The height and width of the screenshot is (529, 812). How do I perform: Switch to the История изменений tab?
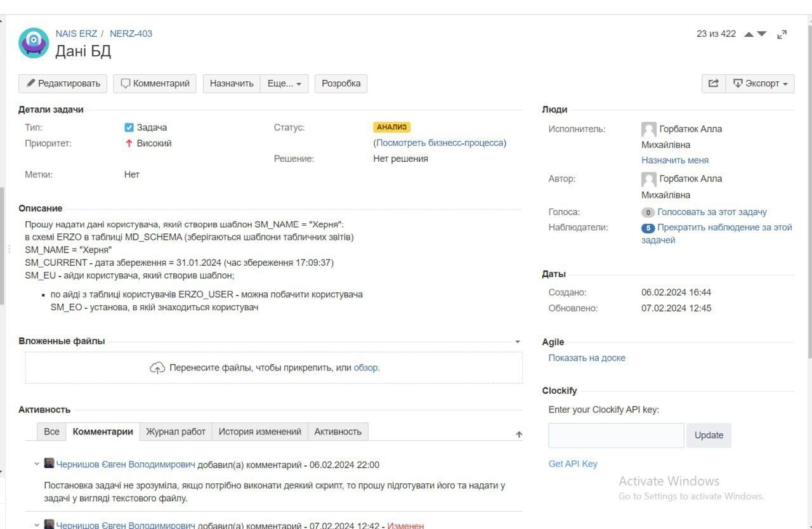click(259, 431)
